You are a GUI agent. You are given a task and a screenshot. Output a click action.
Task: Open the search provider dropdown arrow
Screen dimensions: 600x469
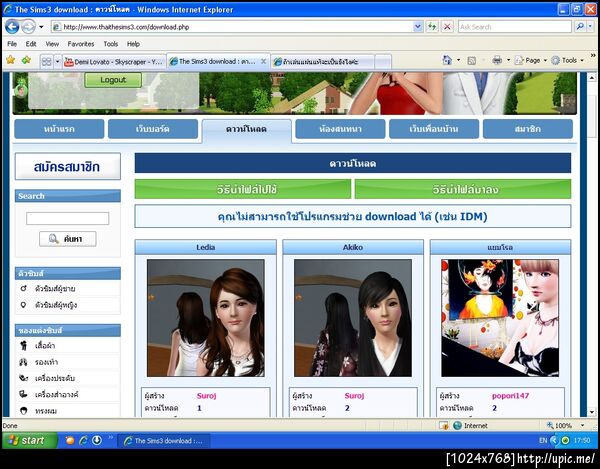pos(590,27)
